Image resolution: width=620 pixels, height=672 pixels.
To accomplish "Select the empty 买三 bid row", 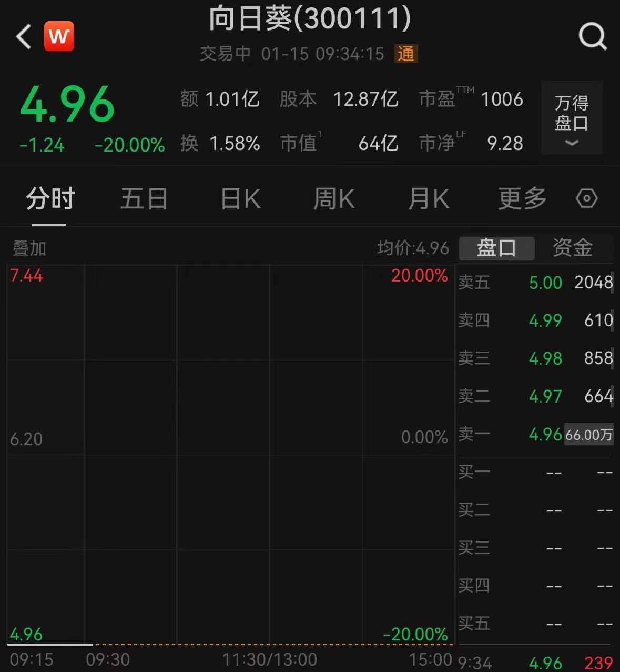I will [x=535, y=548].
